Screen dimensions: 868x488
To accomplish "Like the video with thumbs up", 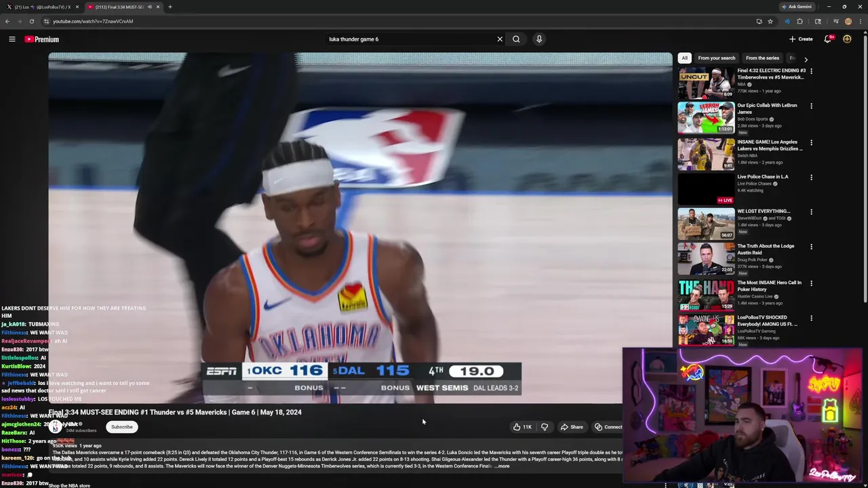I will [x=522, y=427].
